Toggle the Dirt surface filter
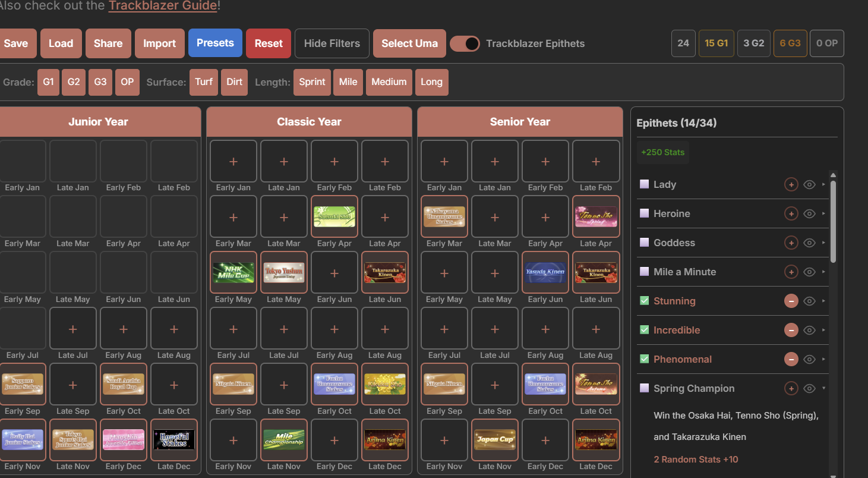This screenshot has height=478, width=868. click(x=235, y=82)
